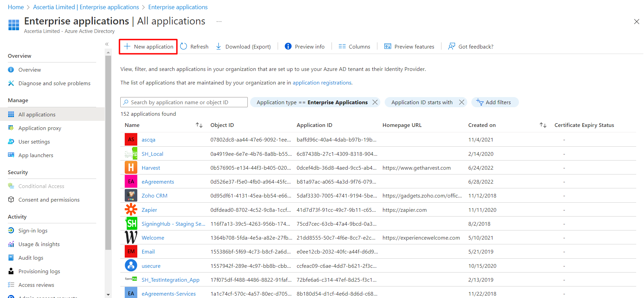Click the last Enterprise applications breadcrumb
Viewport: 644px width, 298px height.
[178, 7]
